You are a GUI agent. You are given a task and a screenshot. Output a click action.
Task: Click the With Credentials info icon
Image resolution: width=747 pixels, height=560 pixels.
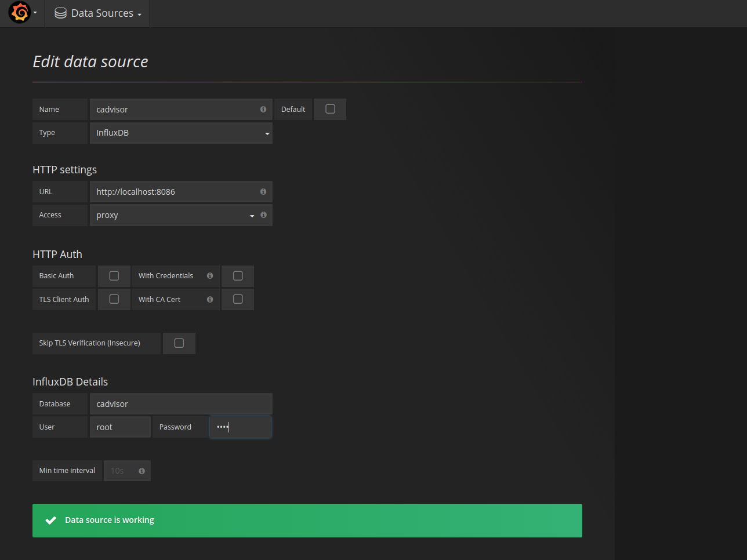(210, 276)
